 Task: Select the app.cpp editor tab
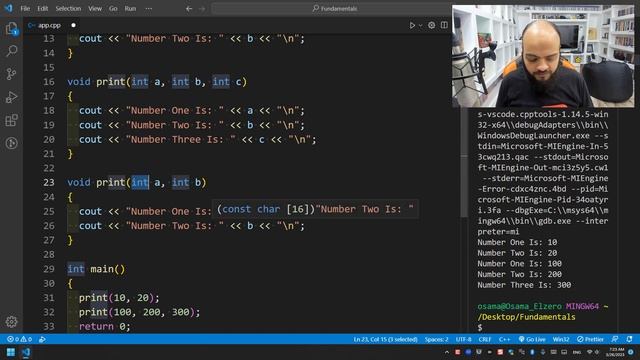(52, 25)
